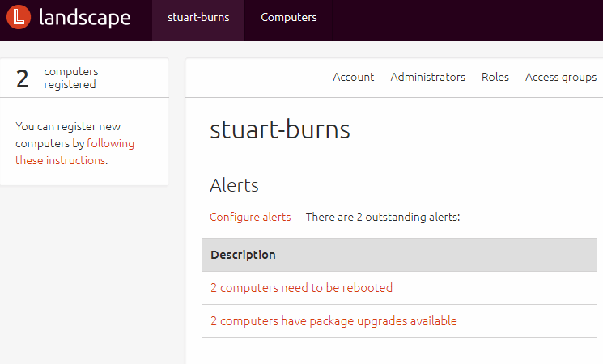Follow the 'following these instructions' link

[x=110, y=143]
